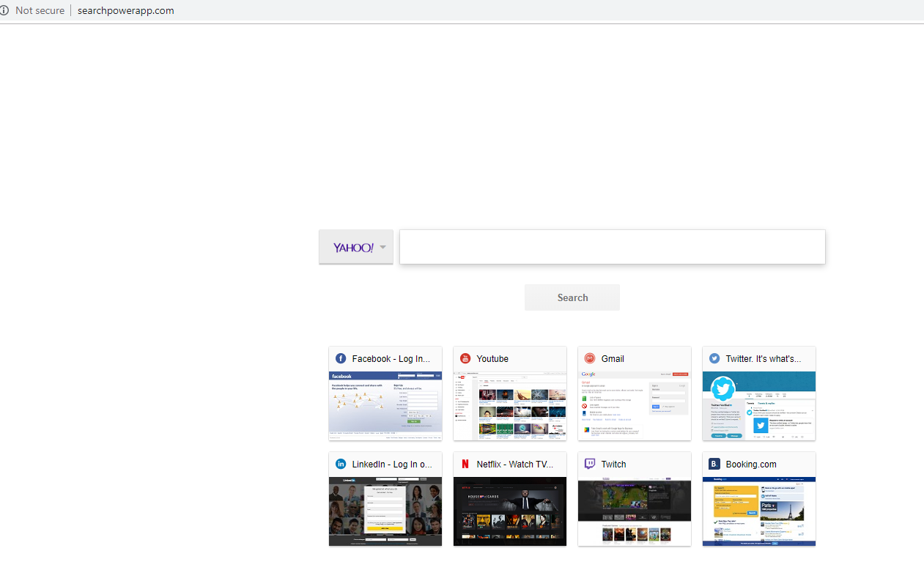Open the Facebook login page thumbnail
The image size is (924, 581).
(385, 405)
